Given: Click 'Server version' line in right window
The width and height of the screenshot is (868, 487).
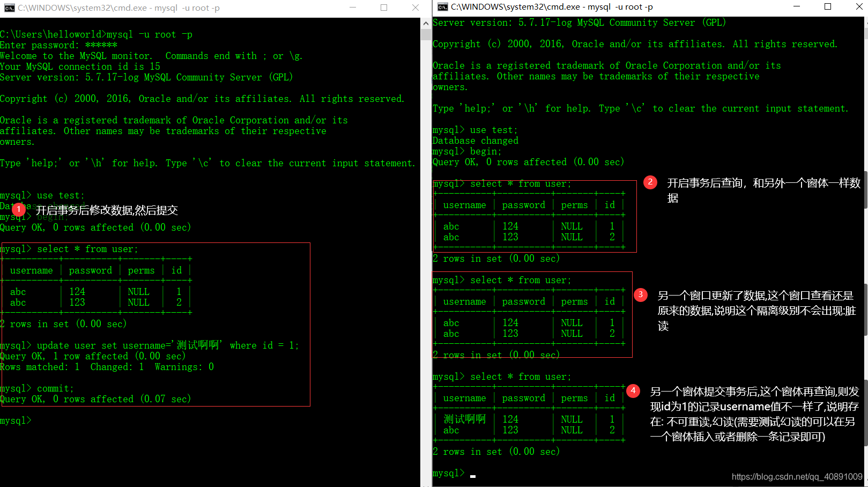Looking at the screenshot, I should point(579,23).
